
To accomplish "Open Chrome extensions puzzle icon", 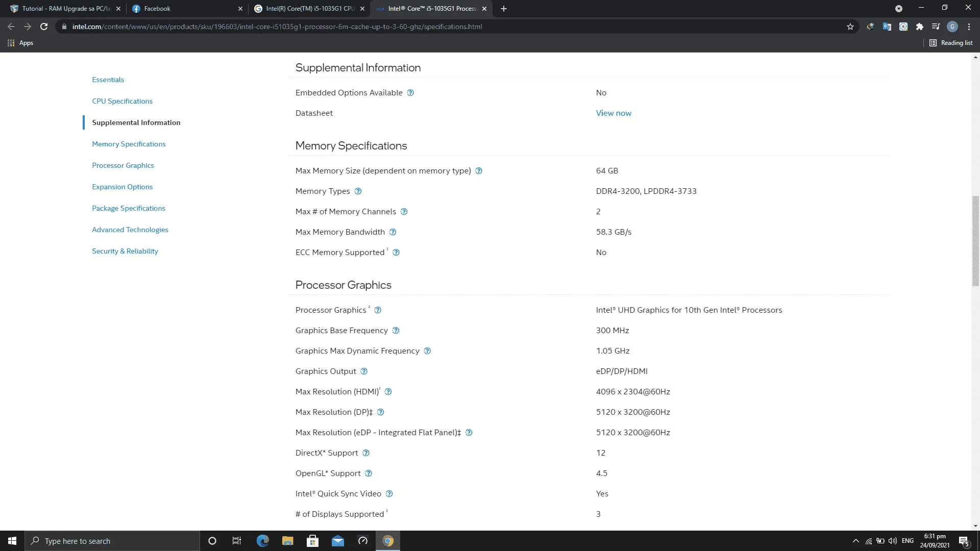I will (920, 27).
